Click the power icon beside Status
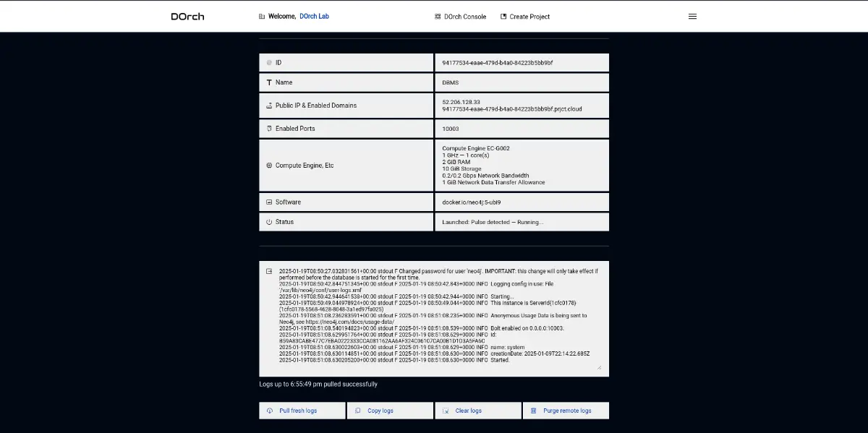This screenshot has width=868, height=433. (269, 222)
